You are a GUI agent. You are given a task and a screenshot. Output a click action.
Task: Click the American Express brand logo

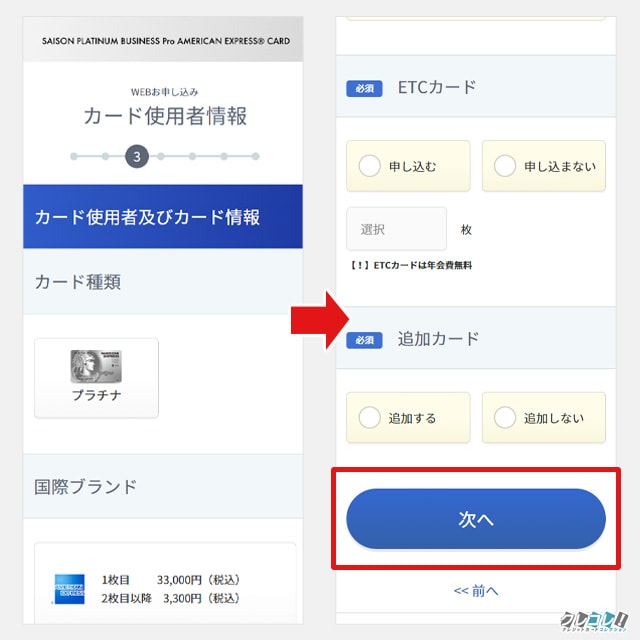(x=69, y=588)
